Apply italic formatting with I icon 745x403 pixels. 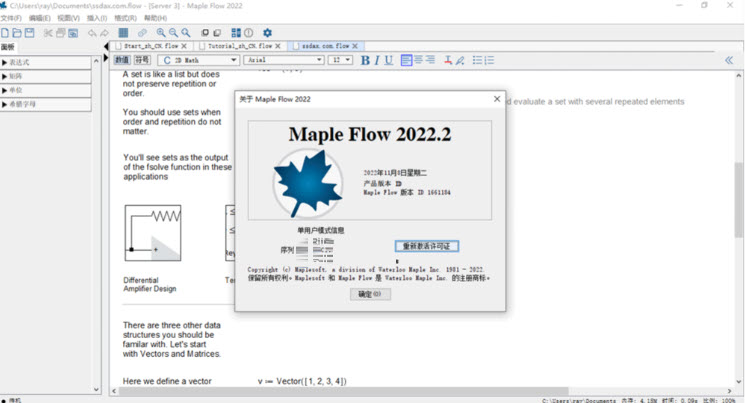click(x=378, y=60)
